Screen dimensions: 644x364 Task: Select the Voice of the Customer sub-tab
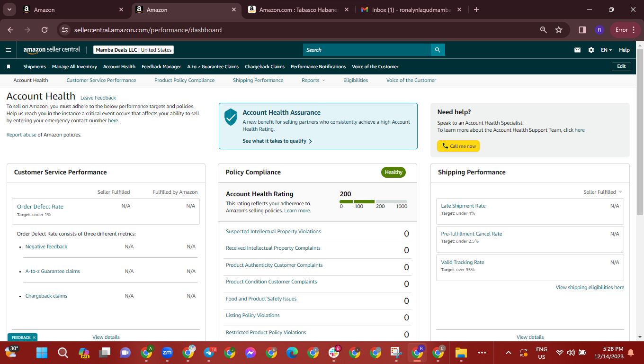411,81
